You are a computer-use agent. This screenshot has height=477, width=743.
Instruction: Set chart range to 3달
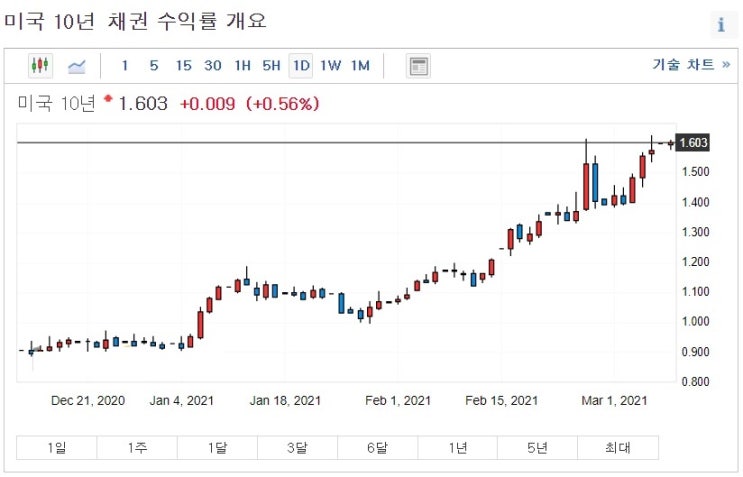click(x=297, y=448)
